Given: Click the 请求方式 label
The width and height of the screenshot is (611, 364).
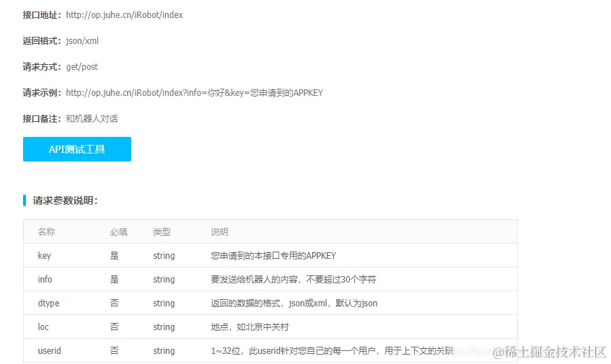Looking at the screenshot, I should pos(42,67).
